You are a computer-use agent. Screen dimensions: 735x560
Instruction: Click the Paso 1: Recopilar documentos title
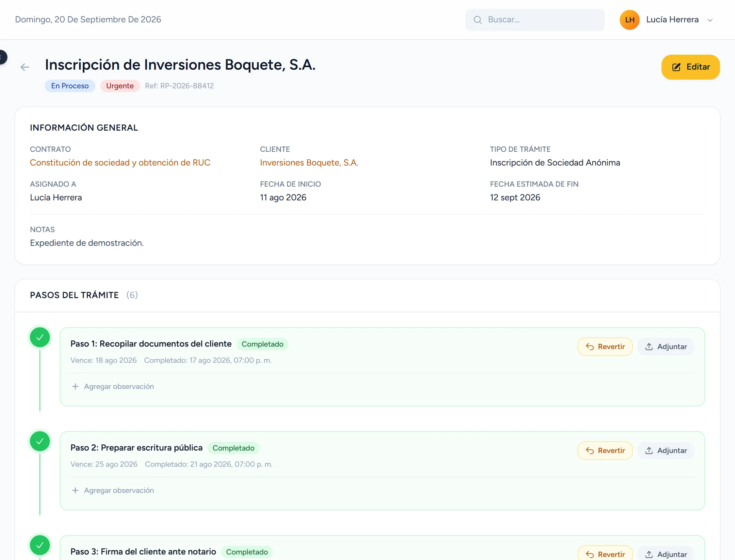[151, 344]
